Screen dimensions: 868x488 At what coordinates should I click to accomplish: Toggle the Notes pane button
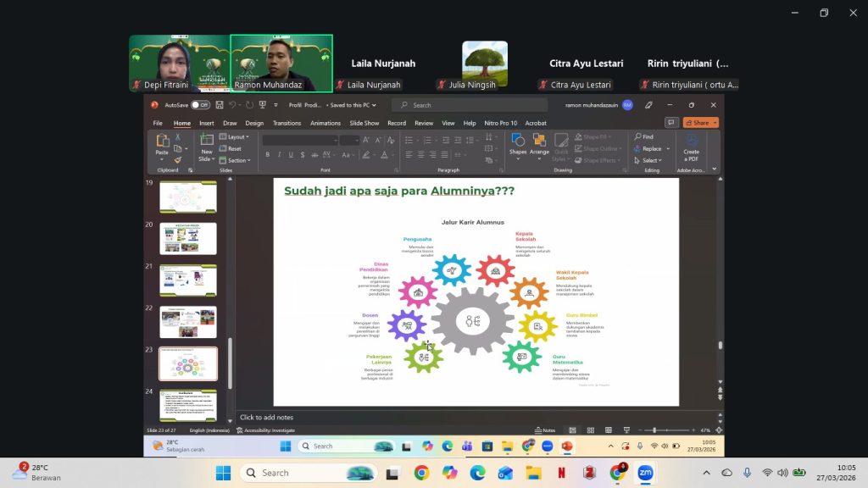545,430
